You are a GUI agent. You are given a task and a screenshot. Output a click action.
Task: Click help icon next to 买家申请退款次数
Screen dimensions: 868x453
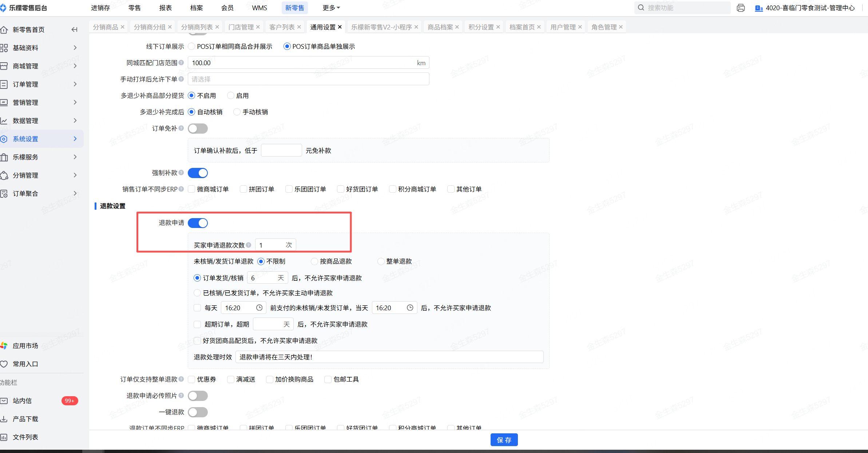(249, 245)
